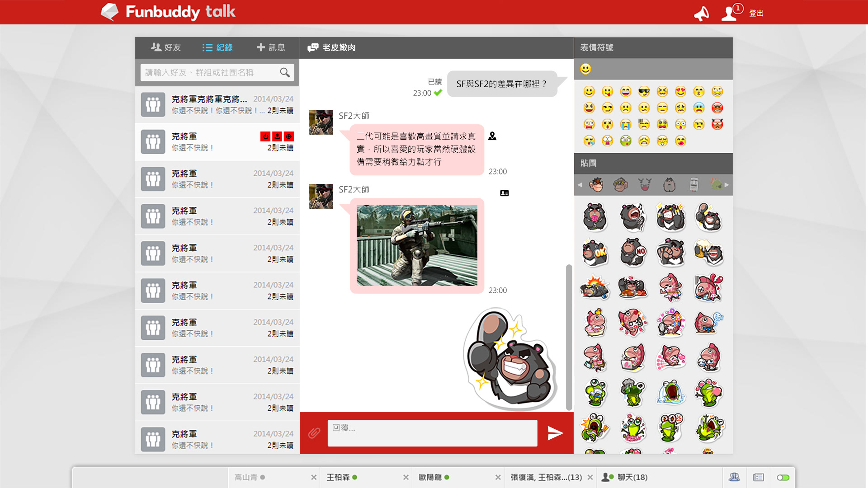Click the 回覆 reply text field

click(x=432, y=433)
